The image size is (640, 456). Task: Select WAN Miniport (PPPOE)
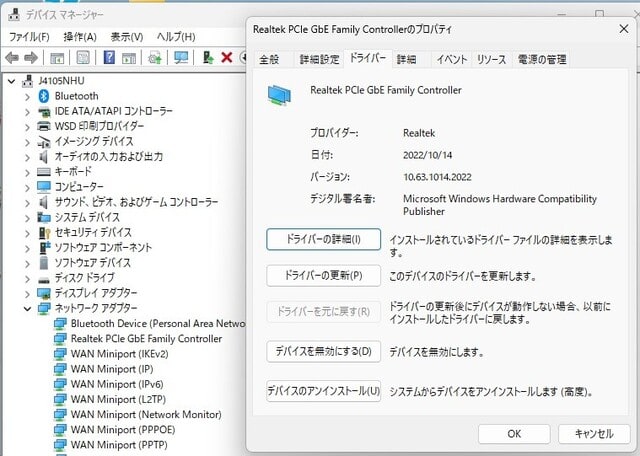point(123,429)
